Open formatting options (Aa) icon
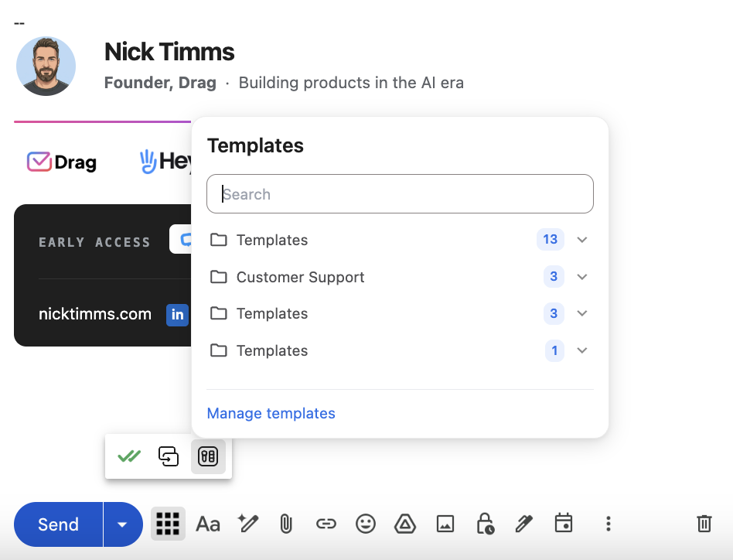Image resolution: width=733 pixels, height=560 pixels. [207, 524]
